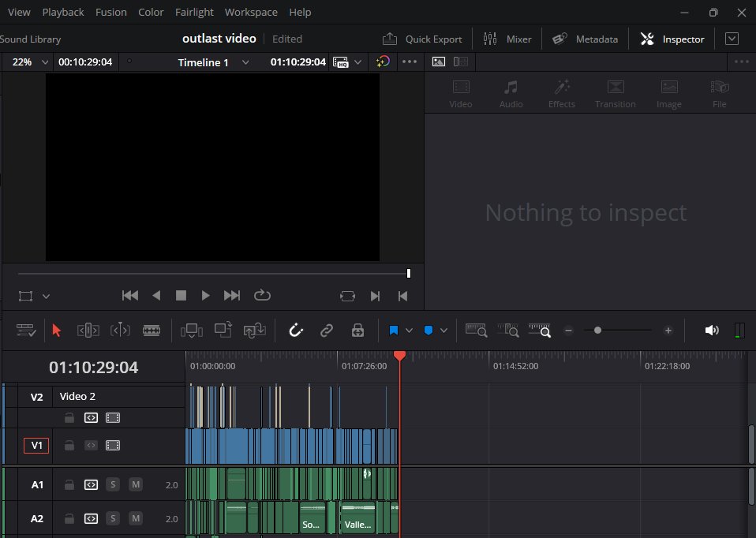Open the Fusion menu
The width and height of the screenshot is (756, 538).
tap(111, 12)
